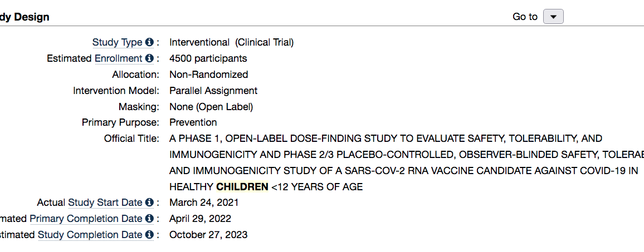This screenshot has height=252, width=644.
Task: Click the Study Design section heading
Action: tap(25, 17)
